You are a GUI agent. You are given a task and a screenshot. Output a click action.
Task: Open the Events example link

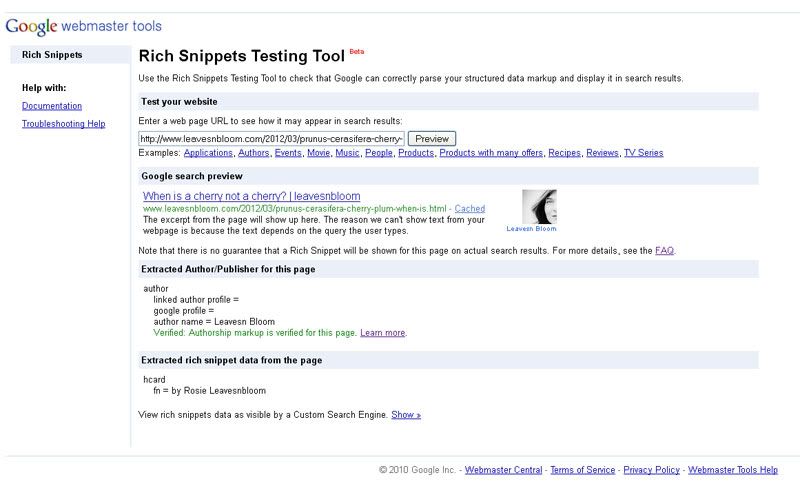tap(288, 153)
